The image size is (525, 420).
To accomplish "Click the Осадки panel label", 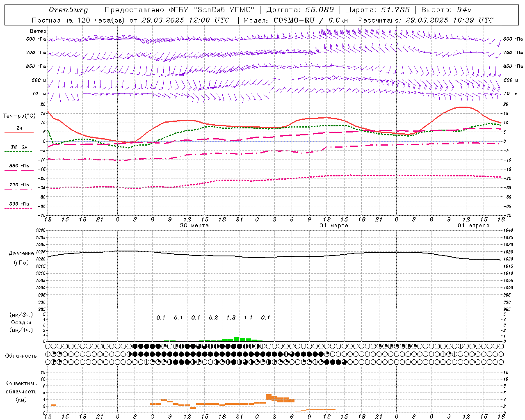I will [21, 322].
